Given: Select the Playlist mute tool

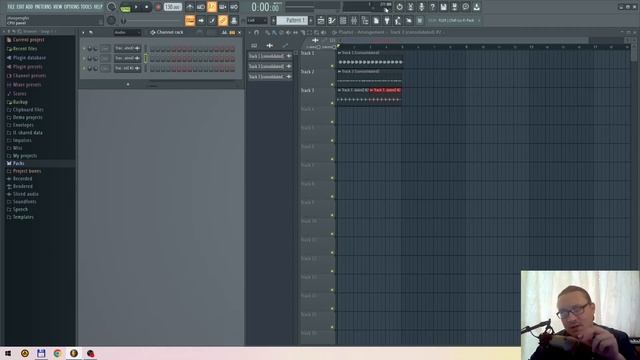Looking at the screenshot, I should 289,32.
